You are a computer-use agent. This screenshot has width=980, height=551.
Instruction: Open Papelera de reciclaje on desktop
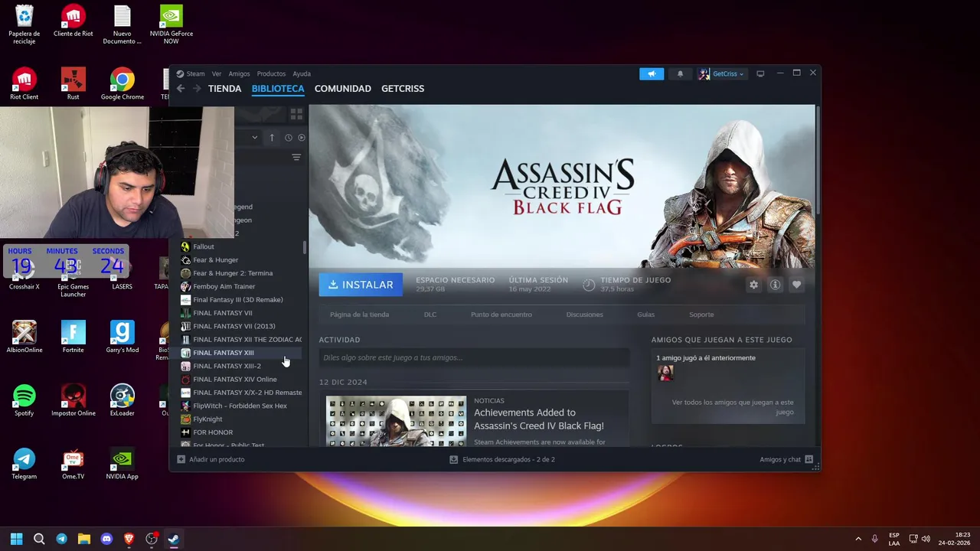tap(24, 24)
